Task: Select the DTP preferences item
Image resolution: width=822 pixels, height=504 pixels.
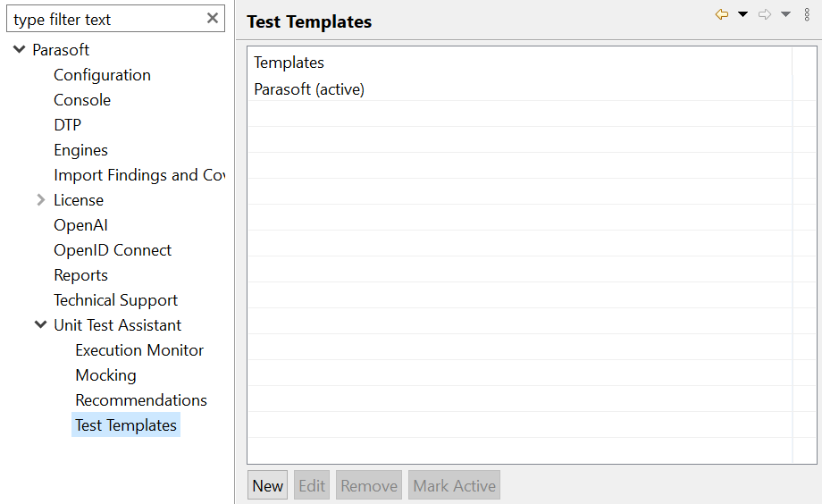Action: (68, 125)
